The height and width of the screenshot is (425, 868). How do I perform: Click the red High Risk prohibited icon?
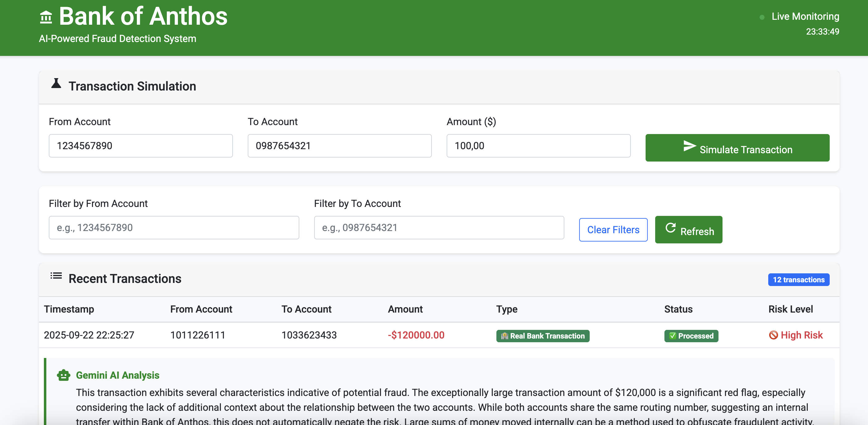[x=773, y=335]
